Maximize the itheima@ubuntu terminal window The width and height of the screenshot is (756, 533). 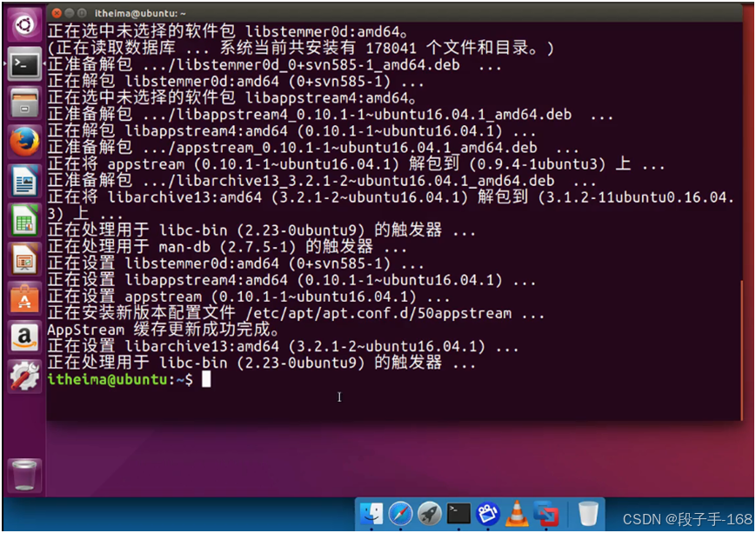(83, 13)
